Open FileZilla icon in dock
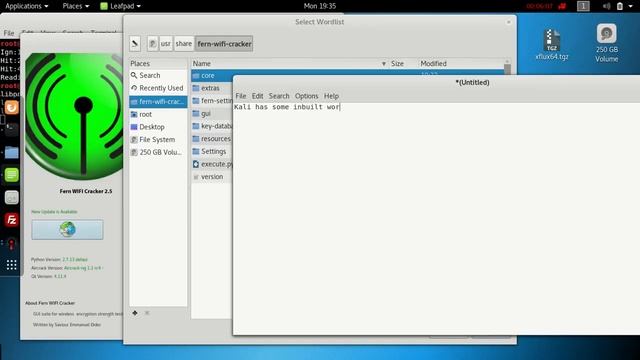This screenshot has width=640, height=360. pos(11,220)
